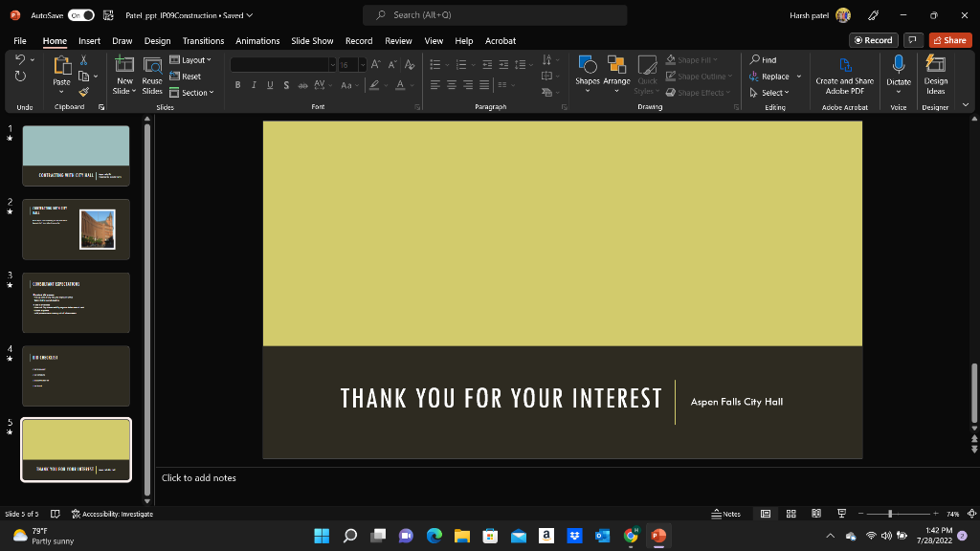The width and height of the screenshot is (980, 551).
Task: Click the Share button
Action: point(948,40)
